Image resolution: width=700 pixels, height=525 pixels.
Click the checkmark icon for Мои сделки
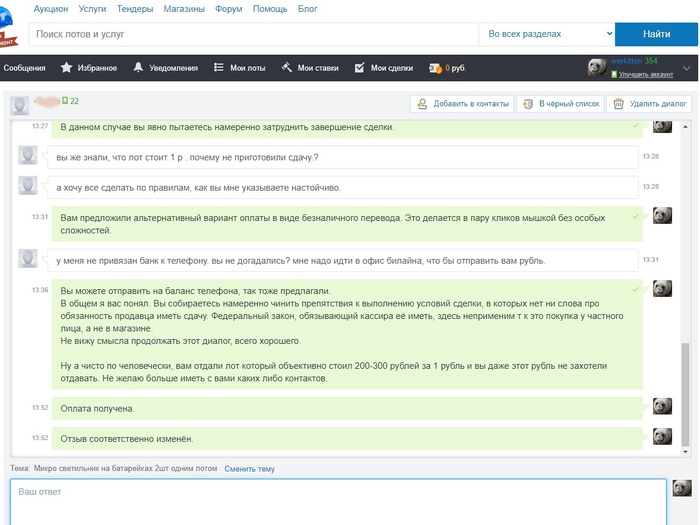pyautogui.click(x=359, y=68)
